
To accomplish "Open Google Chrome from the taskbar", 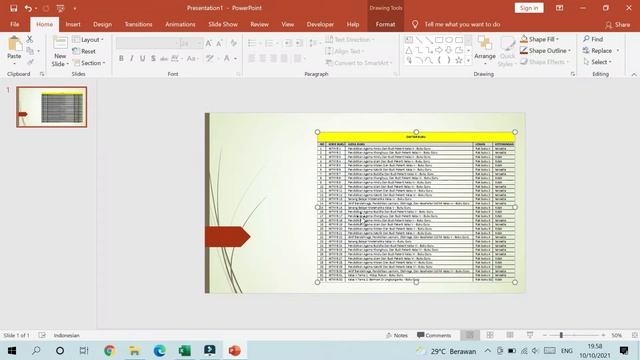I will [109, 351].
